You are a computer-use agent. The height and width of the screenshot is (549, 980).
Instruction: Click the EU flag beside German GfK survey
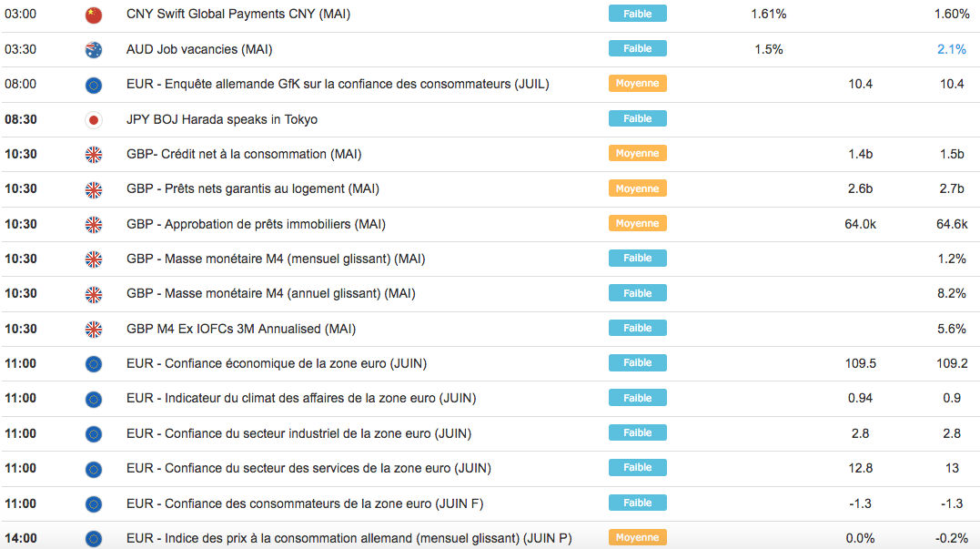pos(93,85)
